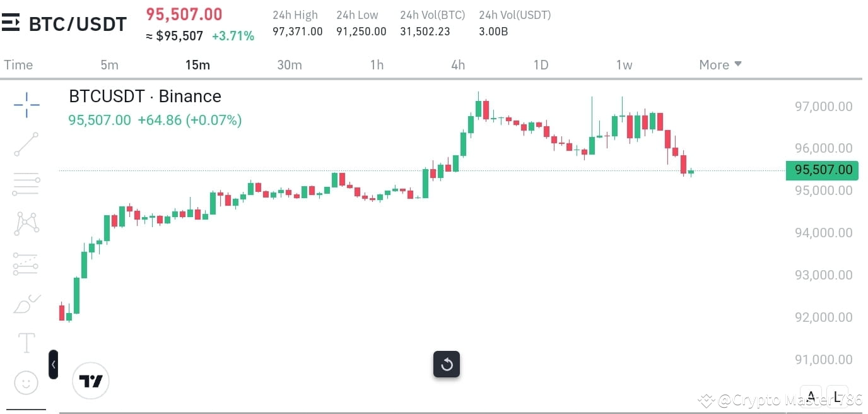Select the forecasting and projection tool
This screenshot has width=868, height=414.
pyautogui.click(x=26, y=263)
